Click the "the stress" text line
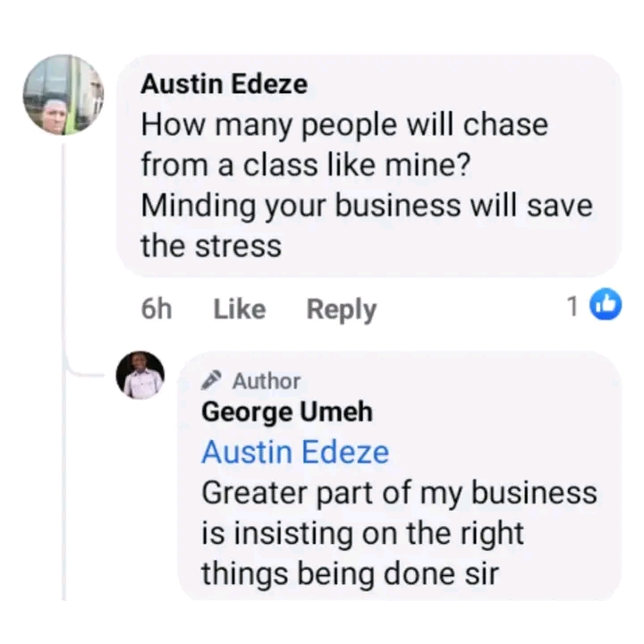644x644 pixels. point(211,246)
